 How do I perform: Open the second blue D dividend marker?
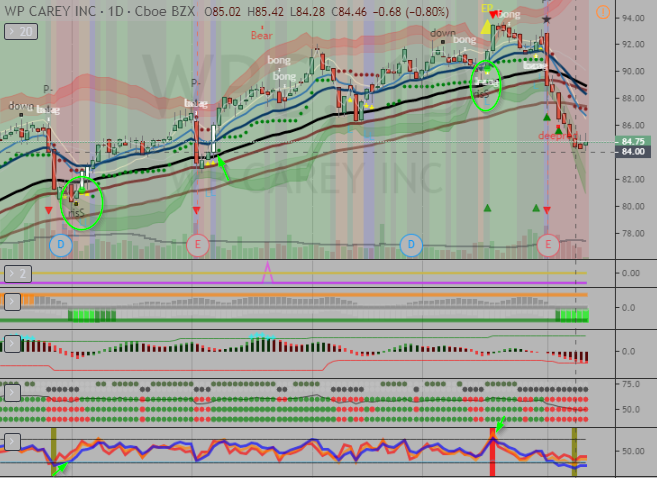[411, 245]
